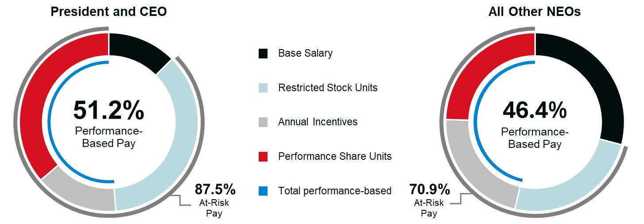Click the black Base Salary legend swatch
This screenshot has height=224, width=644.
[x=263, y=54]
